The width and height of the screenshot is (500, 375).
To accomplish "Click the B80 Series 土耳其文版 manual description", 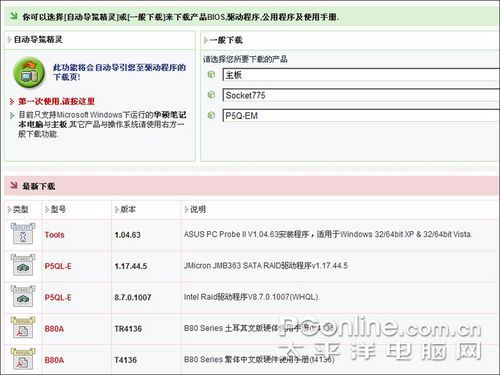I will coord(259,328).
